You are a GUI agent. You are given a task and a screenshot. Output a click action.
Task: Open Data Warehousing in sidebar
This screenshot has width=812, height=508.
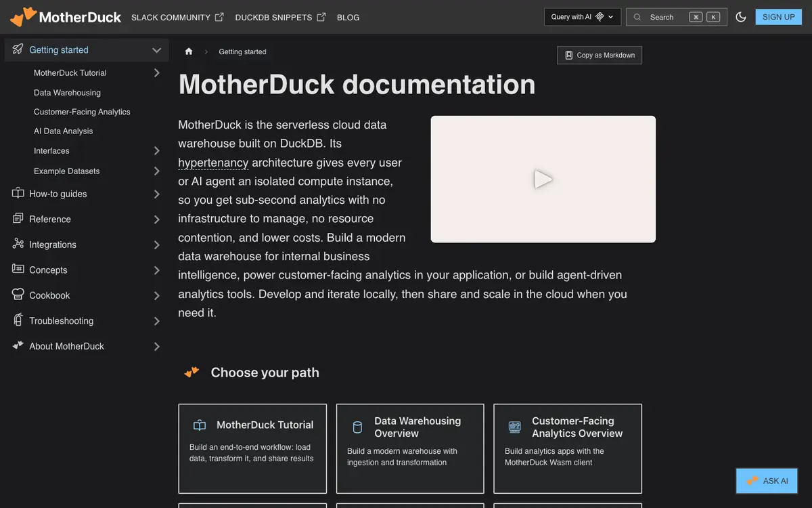pos(67,92)
